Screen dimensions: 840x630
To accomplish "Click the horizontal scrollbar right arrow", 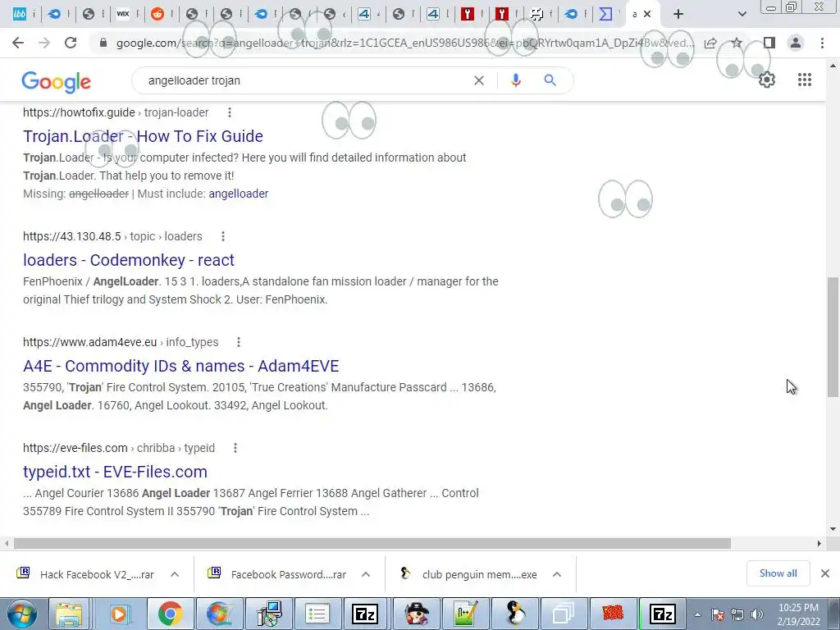I will coord(819,544).
